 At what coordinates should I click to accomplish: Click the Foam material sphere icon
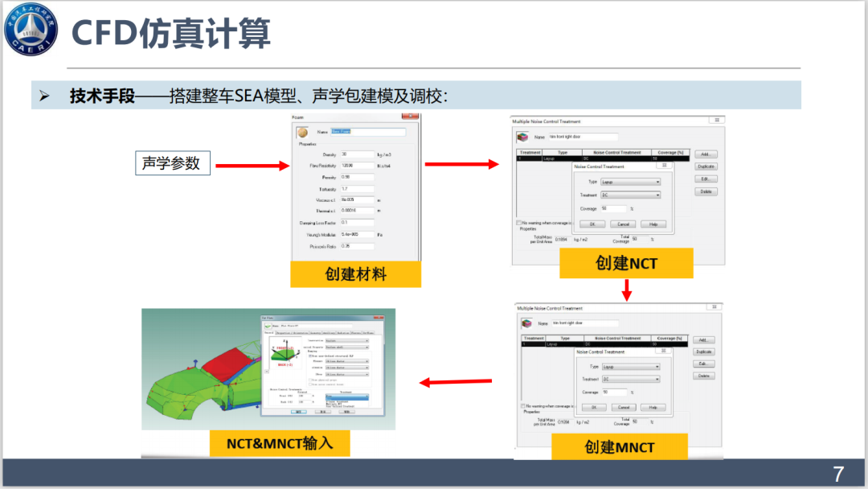(303, 133)
